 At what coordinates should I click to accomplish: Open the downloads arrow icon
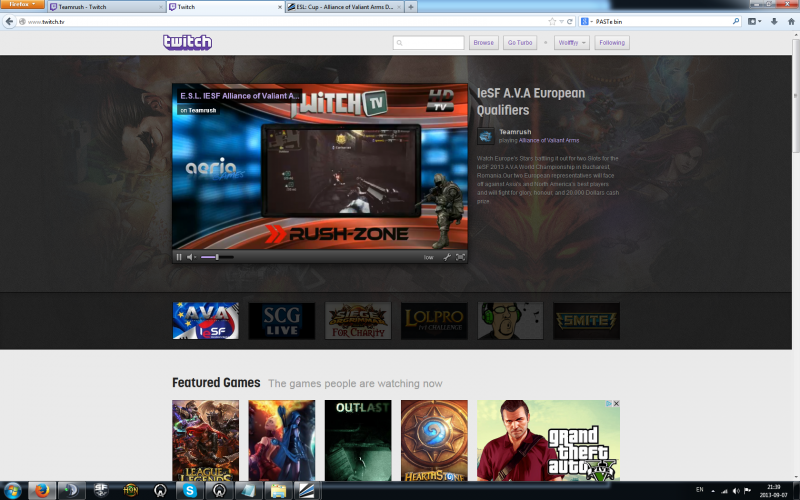point(774,21)
